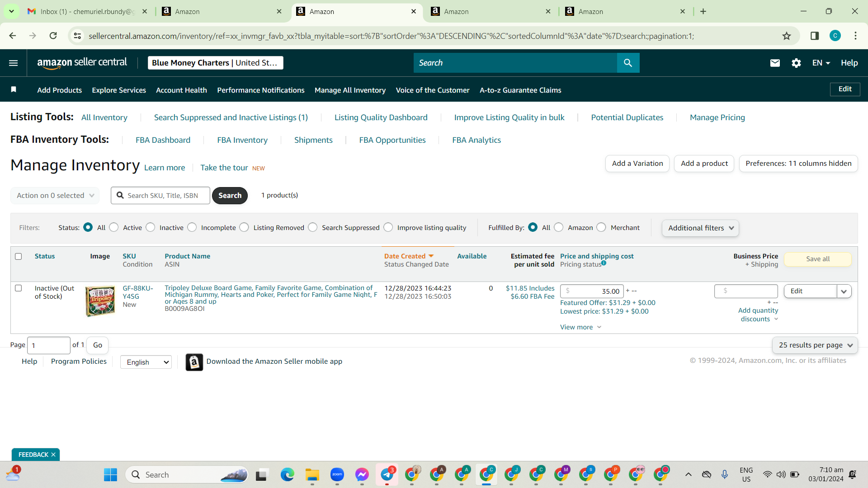This screenshot has height=488, width=868.
Task: Switch to the Gmail Inbox tab
Action: 88,11
